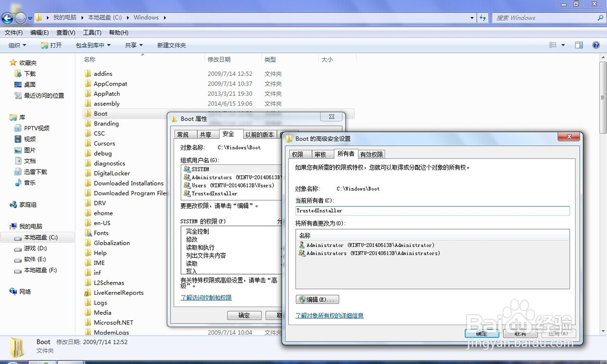Screen dimensions: 607x364
Task: Open the Share with dropdown
Action: pos(134,45)
